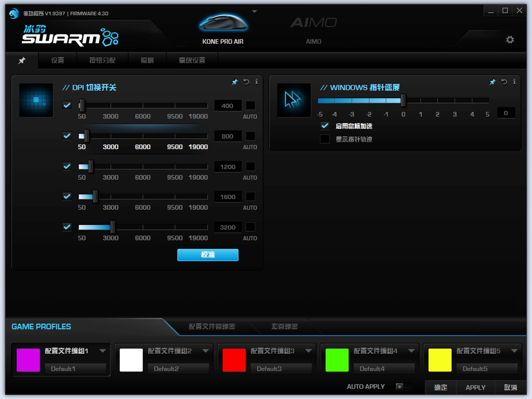Open the 按钮分配 button assignment tab
532x399 pixels.
click(102, 60)
